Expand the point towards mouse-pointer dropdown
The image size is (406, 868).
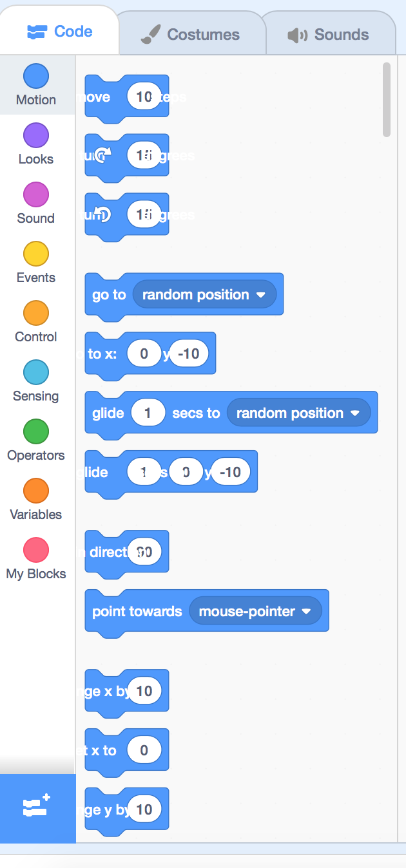pos(255,612)
